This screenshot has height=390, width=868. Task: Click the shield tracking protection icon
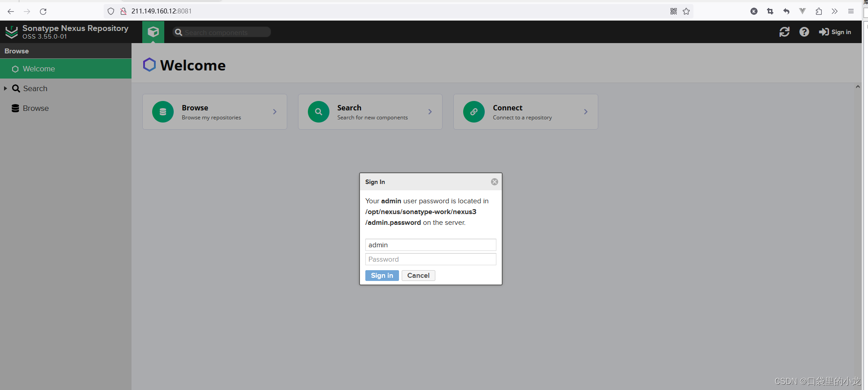tap(111, 11)
